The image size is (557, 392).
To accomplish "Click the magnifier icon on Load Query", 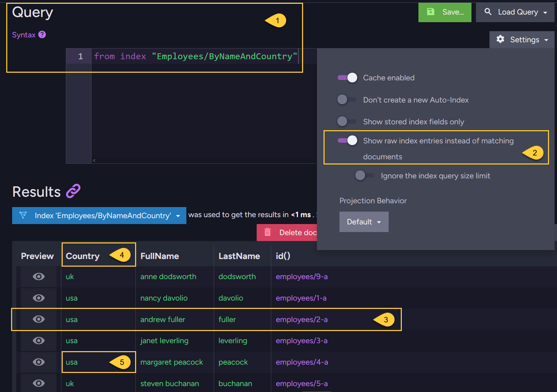I will [488, 12].
